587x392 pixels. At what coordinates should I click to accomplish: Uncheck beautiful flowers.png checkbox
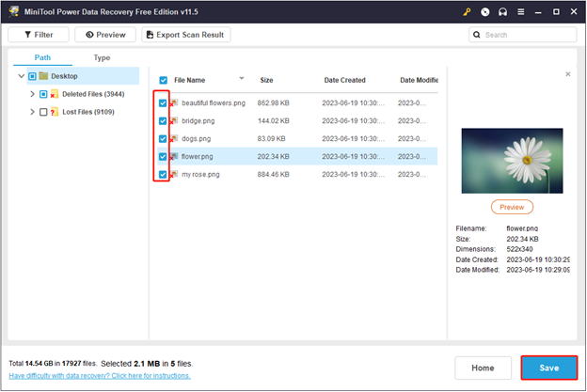(x=163, y=102)
